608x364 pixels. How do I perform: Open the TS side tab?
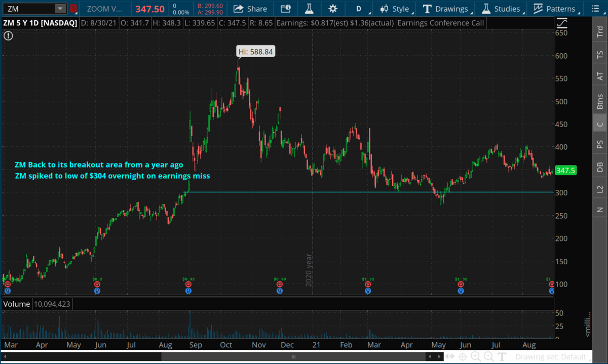600,55
